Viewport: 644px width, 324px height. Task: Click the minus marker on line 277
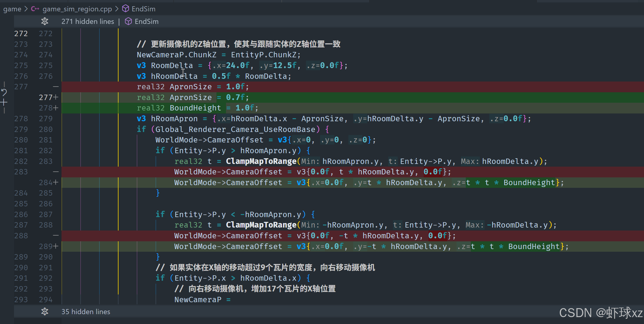[56, 87]
